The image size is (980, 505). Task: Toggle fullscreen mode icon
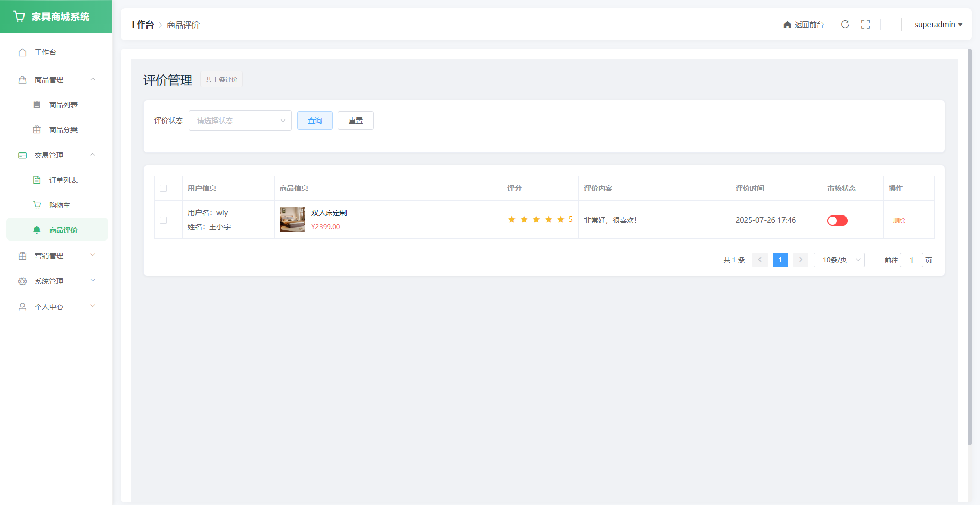pyautogui.click(x=865, y=25)
